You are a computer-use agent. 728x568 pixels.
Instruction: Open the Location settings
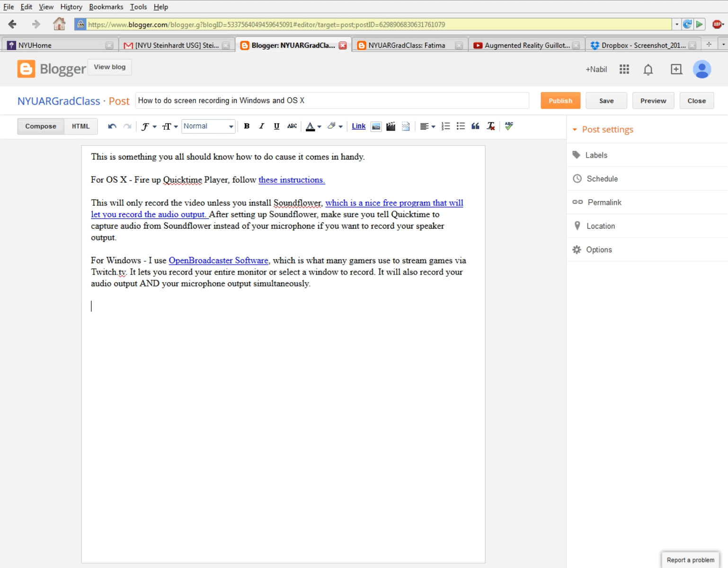(600, 226)
